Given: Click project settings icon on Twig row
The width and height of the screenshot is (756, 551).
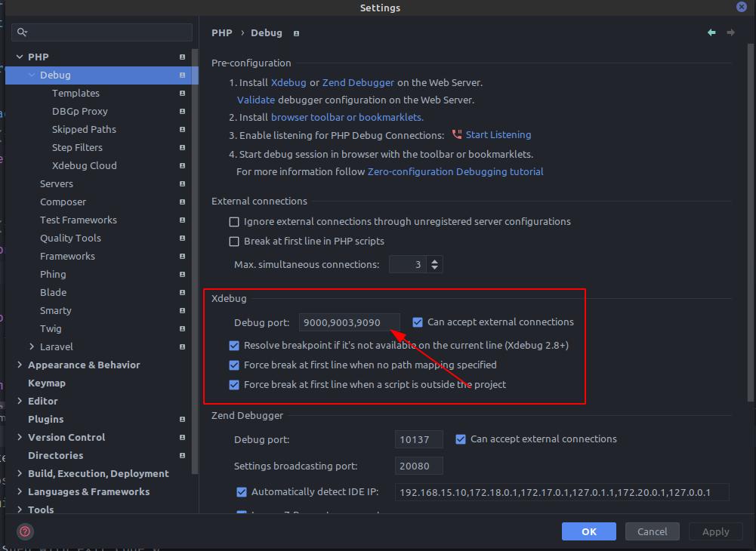Looking at the screenshot, I should pyautogui.click(x=182, y=329).
